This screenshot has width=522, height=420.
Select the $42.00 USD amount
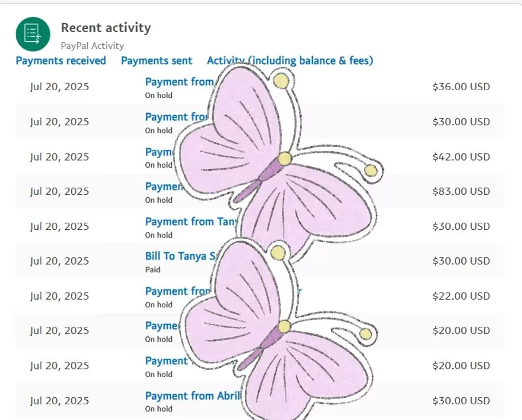[461, 157]
